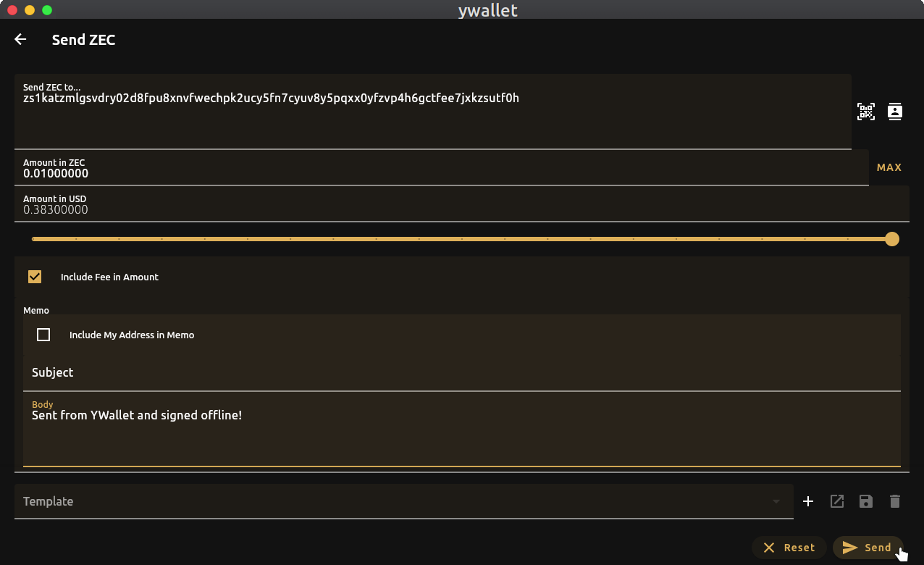Open the Template combo box
This screenshot has width=924, height=565.
click(404, 501)
